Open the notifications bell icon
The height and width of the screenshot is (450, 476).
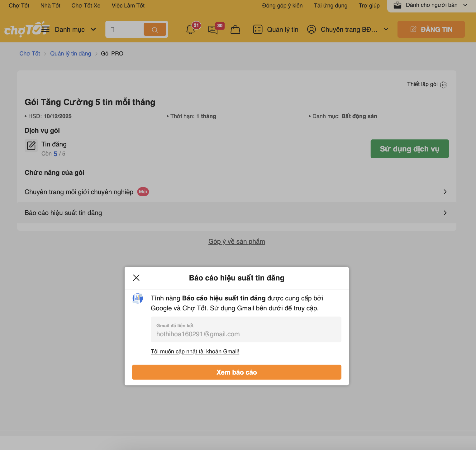(190, 30)
